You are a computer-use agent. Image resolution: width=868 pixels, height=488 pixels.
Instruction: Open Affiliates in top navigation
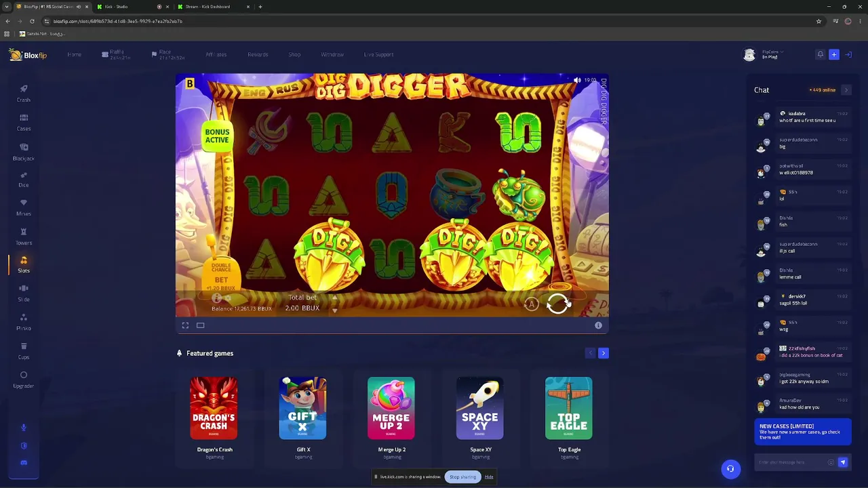(216, 55)
